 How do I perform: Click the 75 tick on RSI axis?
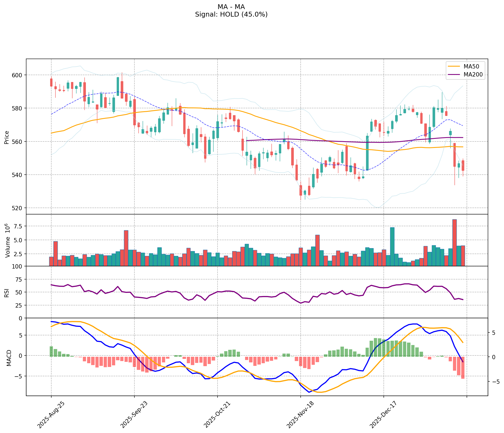(19, 279)
